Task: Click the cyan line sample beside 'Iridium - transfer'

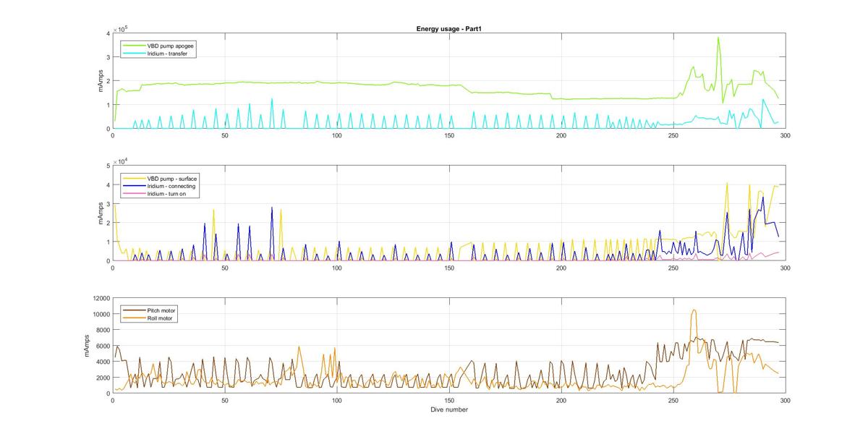Action: click(x=134, y=54)
